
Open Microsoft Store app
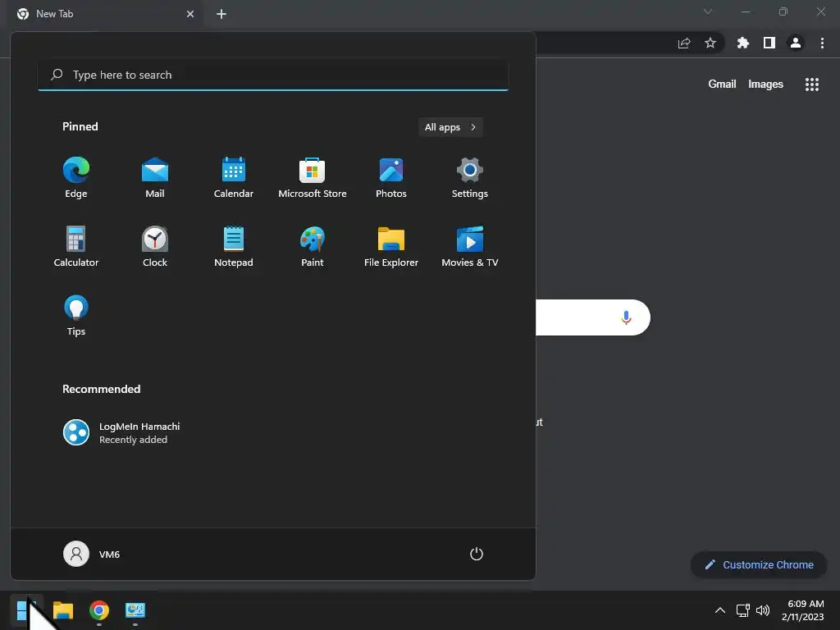coord(313,178)
